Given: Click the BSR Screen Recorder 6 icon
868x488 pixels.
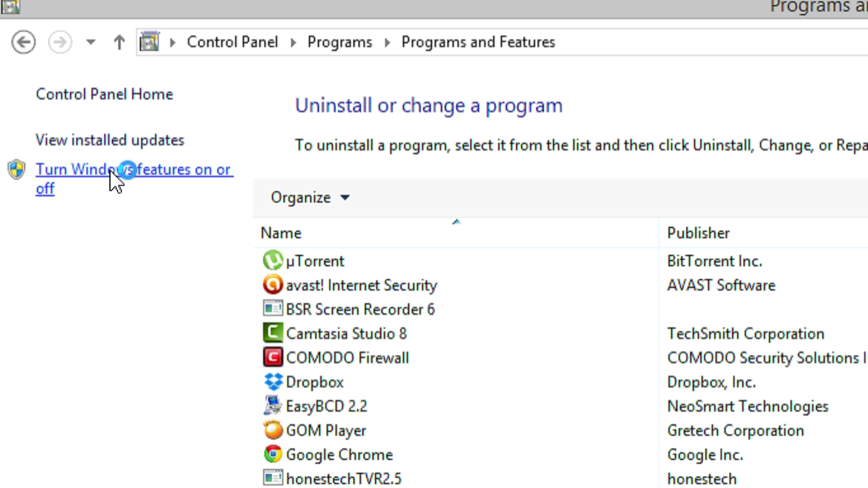Looking at the screenshot, I should (x=273, y=309).
